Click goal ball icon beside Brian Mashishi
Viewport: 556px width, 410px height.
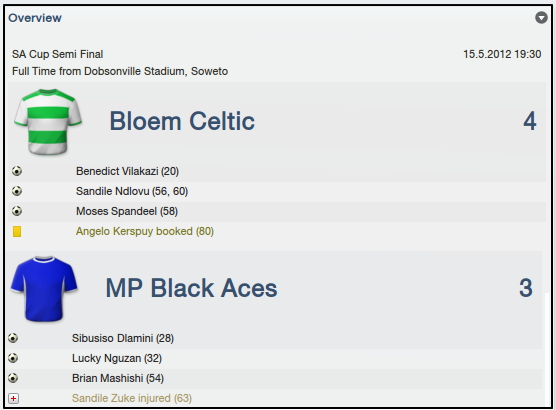13,378
